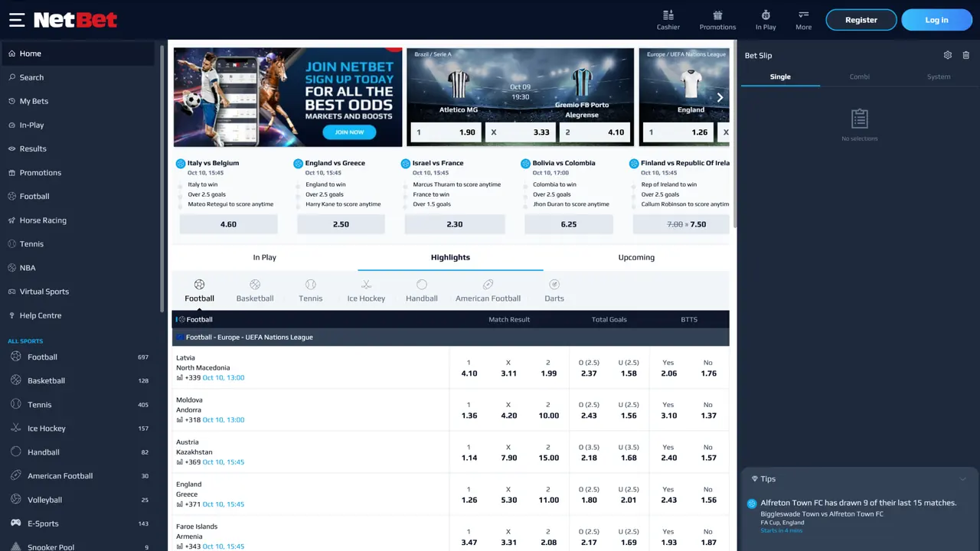980x551 pixels.
Task: Switch to the Highlights tab
Action: (x=450, y=257)
